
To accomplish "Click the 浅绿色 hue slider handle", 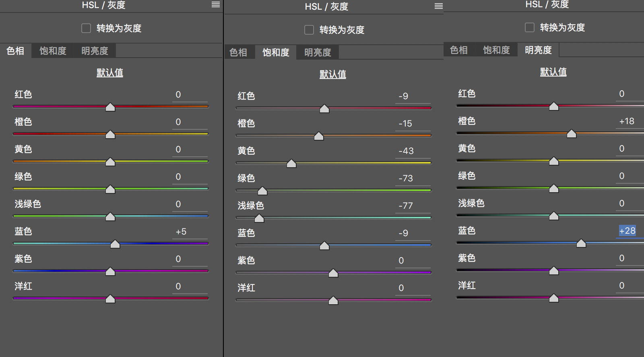I will coord(110,217).
